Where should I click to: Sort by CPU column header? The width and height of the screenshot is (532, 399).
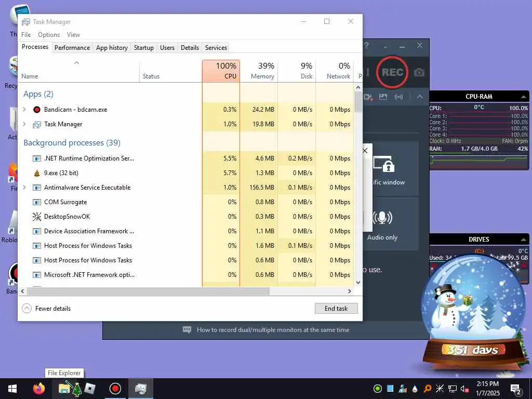coord(221,71)
